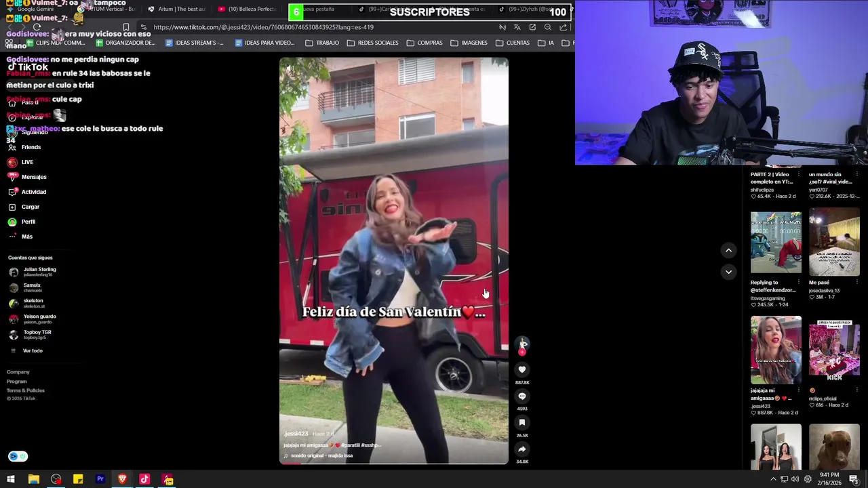
Task: Click creator name .jessi423 on video
Action: point(296,434)
